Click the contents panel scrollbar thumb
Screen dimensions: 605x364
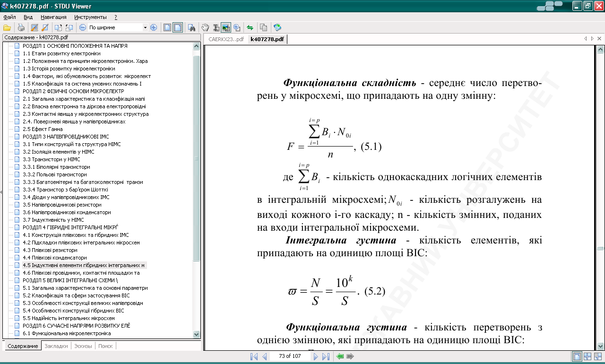[197, 157]
